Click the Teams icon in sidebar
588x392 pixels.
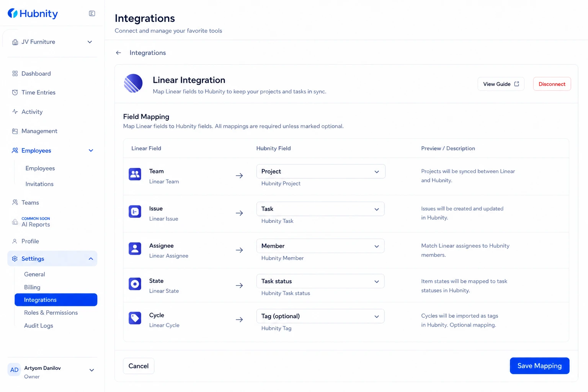(x=15, y=202)
